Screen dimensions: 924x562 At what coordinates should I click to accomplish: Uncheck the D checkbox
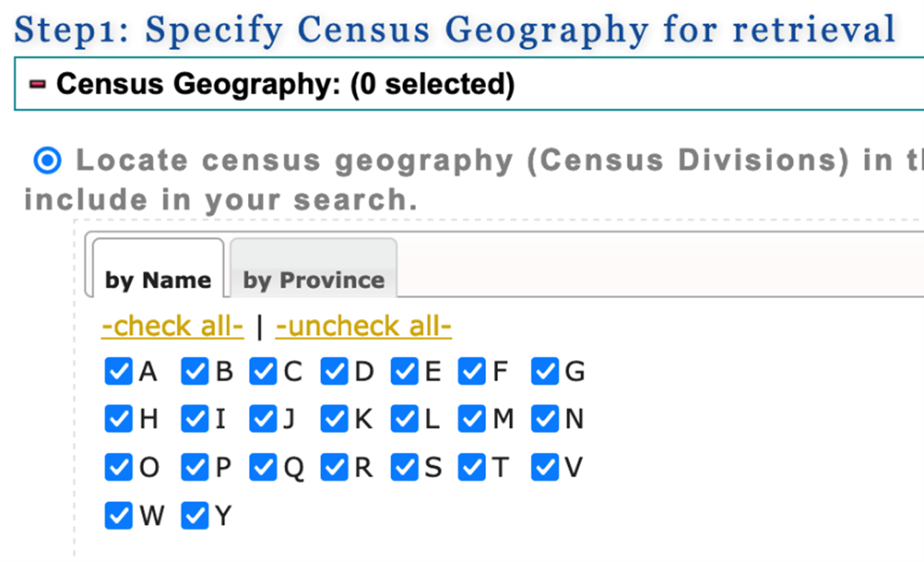tap(335, 371)
